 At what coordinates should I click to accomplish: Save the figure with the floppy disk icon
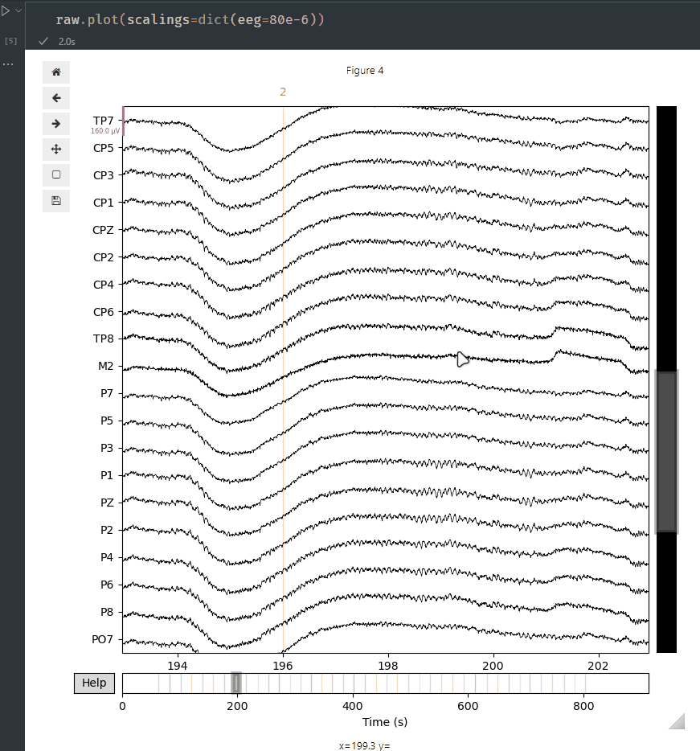tap(55, 200)
